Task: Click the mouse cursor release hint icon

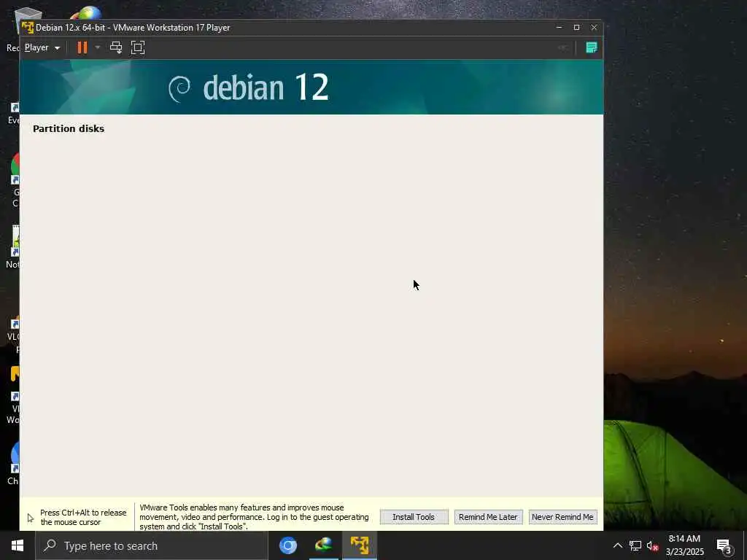Action: [31, 518]
